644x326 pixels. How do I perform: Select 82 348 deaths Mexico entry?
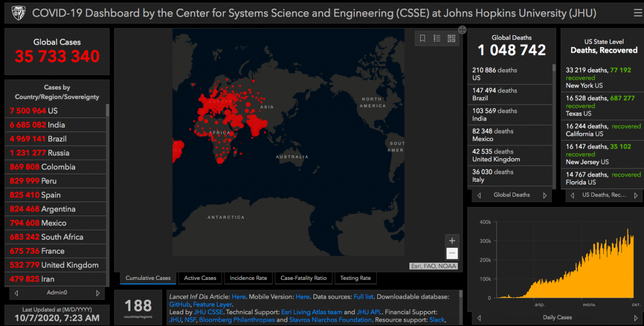tap(510, 135)
